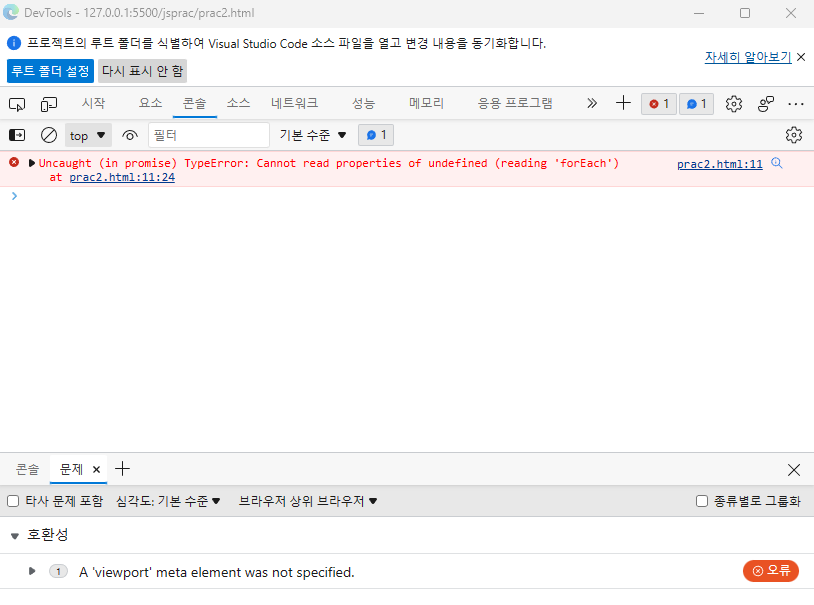Open the 브라우저 상위 브라우저 dropdown

coord(308,501)
